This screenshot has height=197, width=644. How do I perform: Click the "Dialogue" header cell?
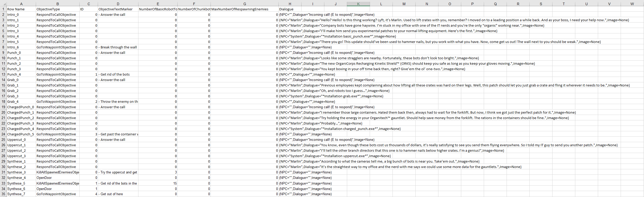tap(286, 9)
